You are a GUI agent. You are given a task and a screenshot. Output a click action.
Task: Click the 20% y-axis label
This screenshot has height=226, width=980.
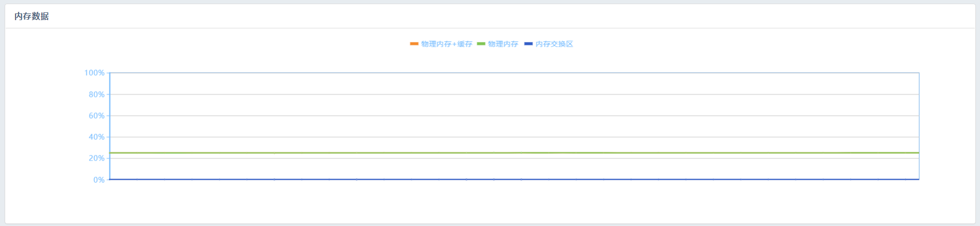click(96, 158)
